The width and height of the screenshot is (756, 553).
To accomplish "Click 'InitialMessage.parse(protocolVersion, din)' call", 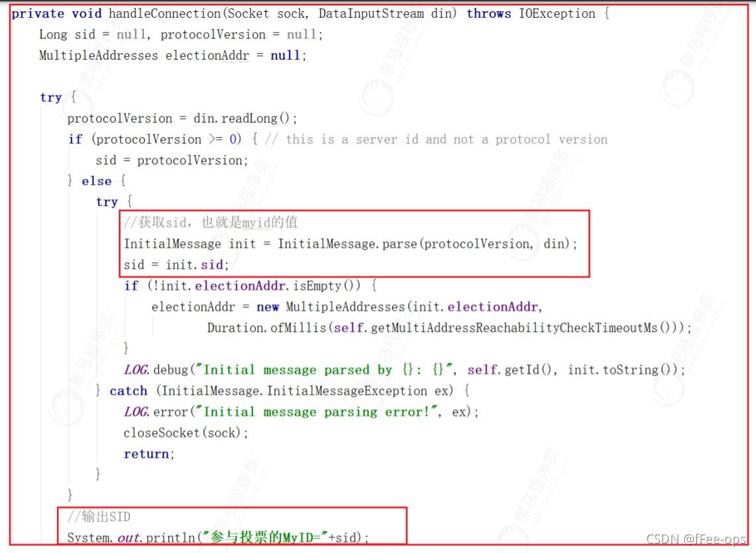I will pos(424,244).
